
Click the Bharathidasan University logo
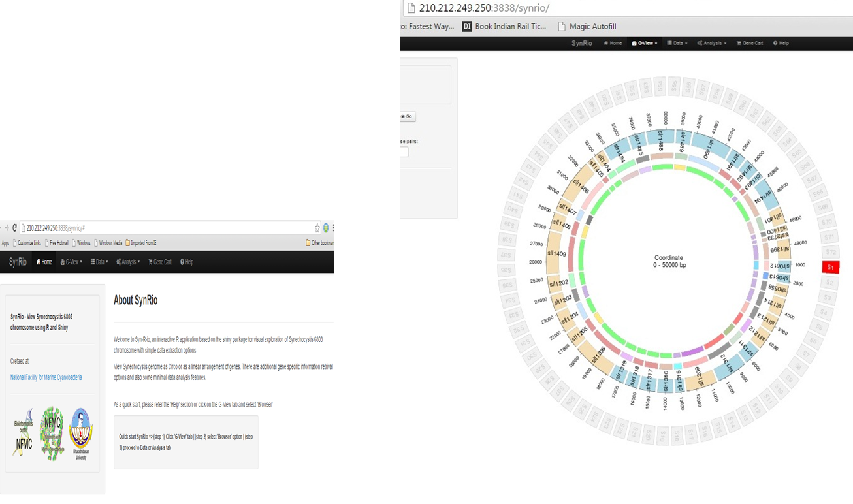(81, 433)
